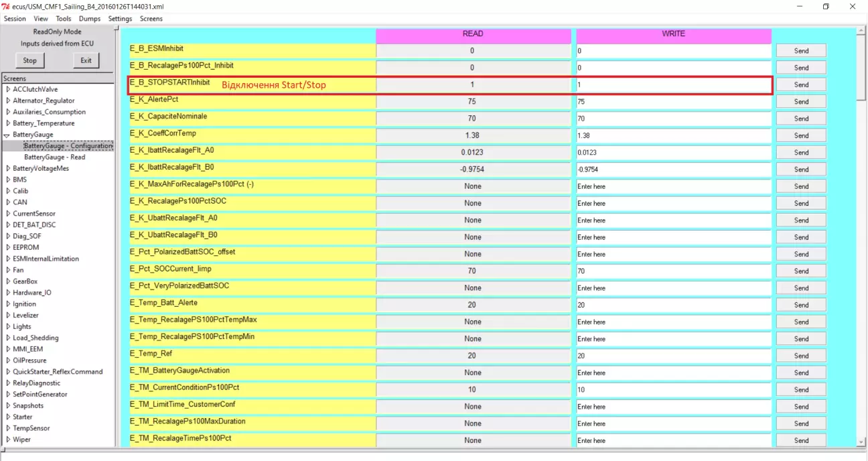868x461 pixels.
Task: Send the E_K_AlertePct value
Action: tap(801, 102)
